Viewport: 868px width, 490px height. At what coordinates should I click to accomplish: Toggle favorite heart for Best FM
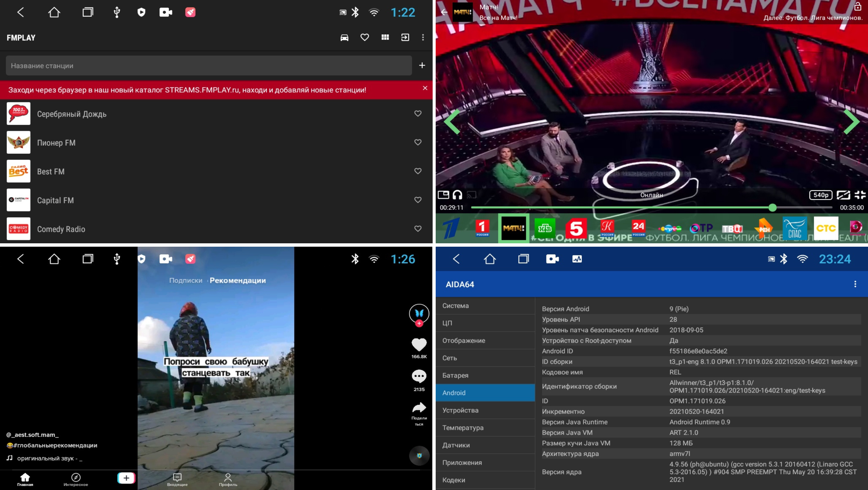(x=418, y=171)
